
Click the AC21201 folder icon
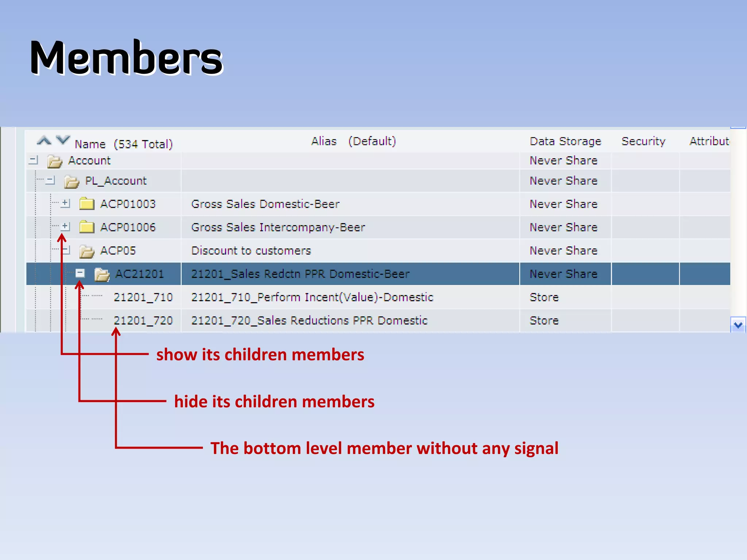[x=102, y=275]
